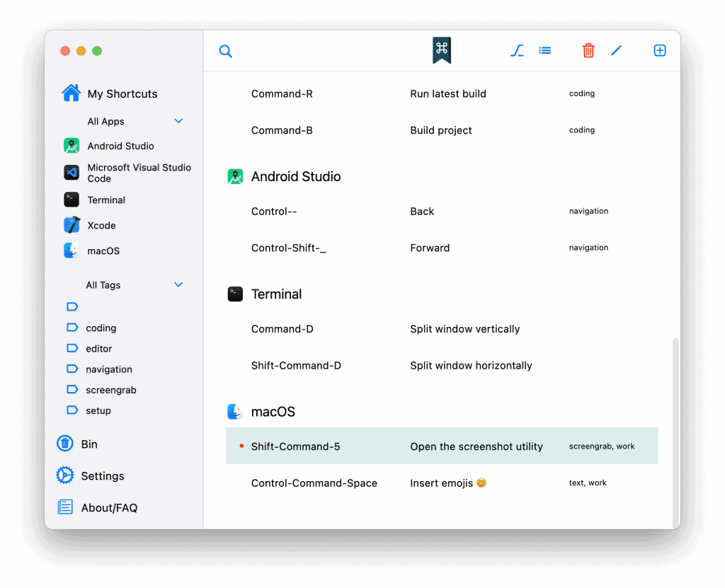Filter by coding tag label

click(101, 328)
